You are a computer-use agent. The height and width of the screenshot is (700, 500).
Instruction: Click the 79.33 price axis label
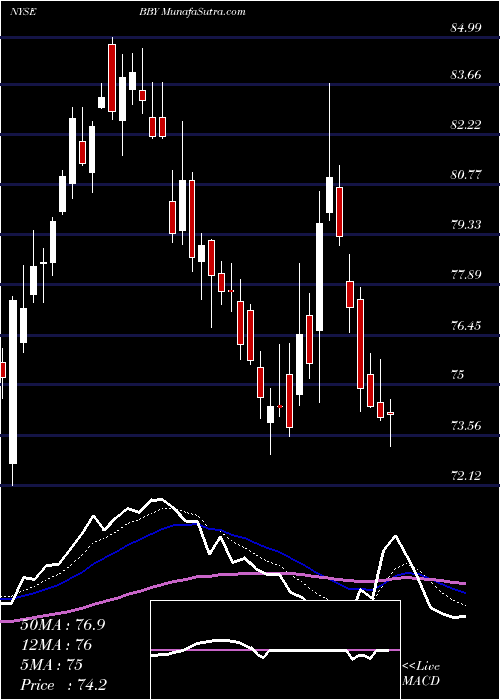point(466,224)
